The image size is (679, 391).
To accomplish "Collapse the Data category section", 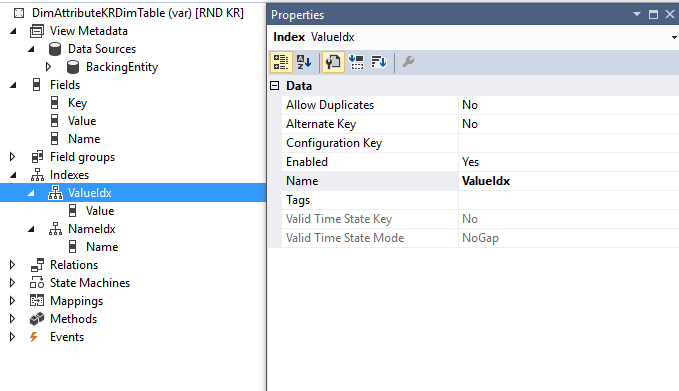I will click(275, 86).
